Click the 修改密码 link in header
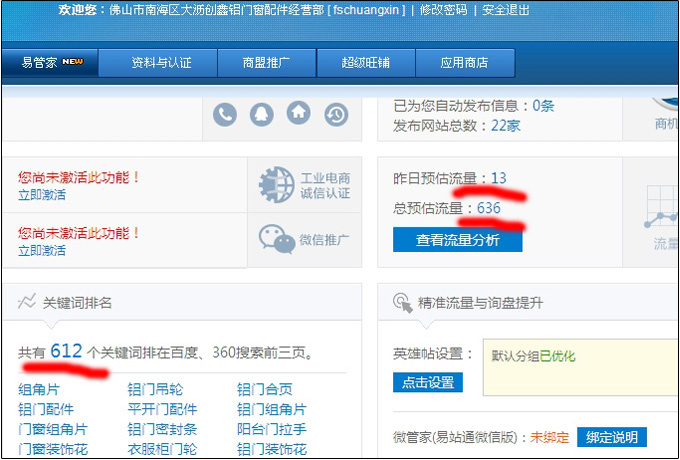The height and width of the screenshot is (460, 680). (x=442, y=10)
